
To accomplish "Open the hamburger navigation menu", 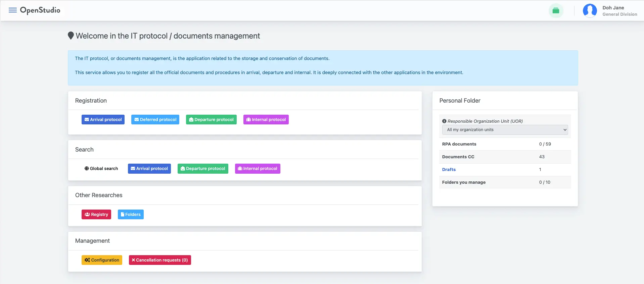I will [x=13, y=10].
